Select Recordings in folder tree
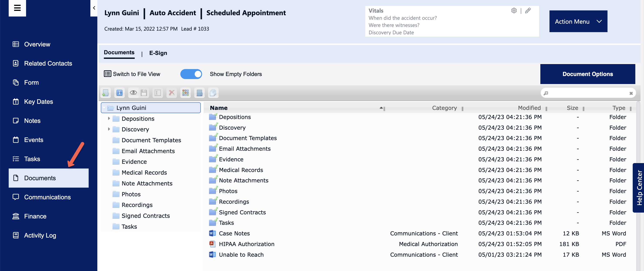Screen dimensions: 644x271 [137, 205]
